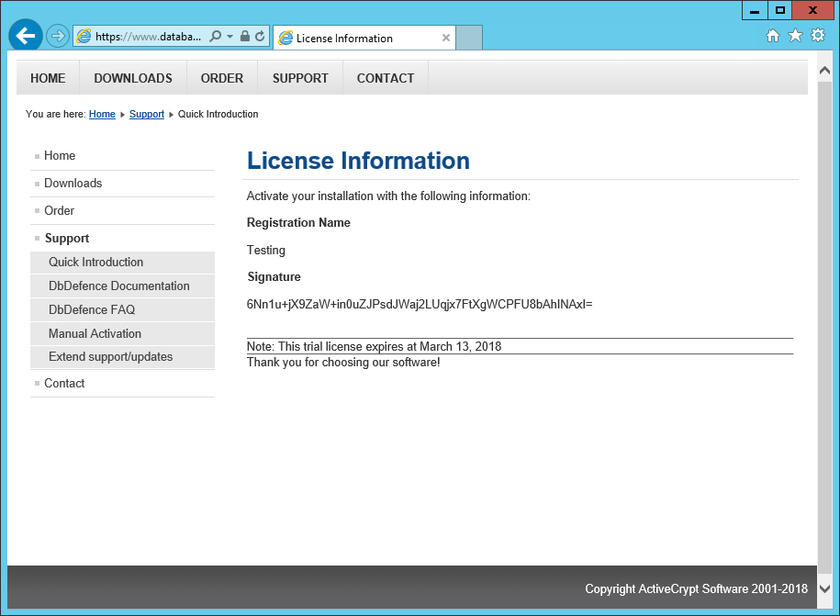Refresh the page with the reload icon
This screenshot has height=616, width=840.
tap(260, 37)
